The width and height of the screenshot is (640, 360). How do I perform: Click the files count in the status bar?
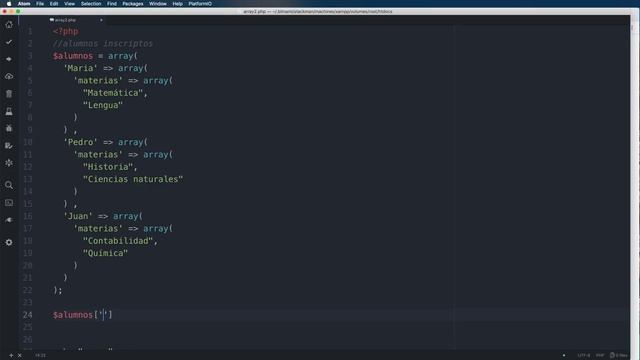click(x=619, y=356)
